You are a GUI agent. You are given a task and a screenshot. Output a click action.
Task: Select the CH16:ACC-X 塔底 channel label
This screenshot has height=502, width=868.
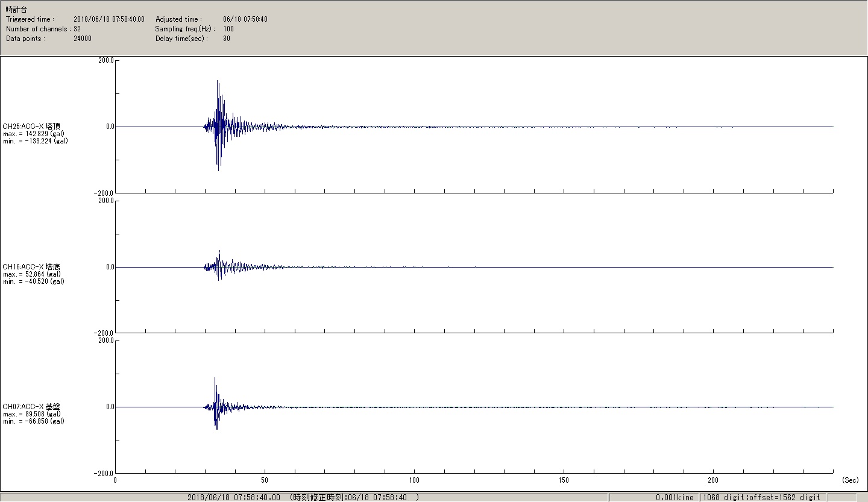(x=31, y=267)
